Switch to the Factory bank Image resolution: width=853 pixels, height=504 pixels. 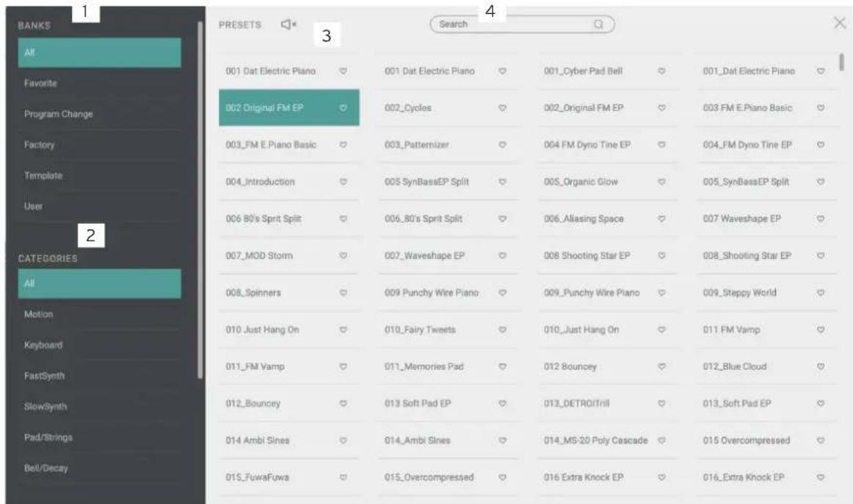tap(100, 145)
